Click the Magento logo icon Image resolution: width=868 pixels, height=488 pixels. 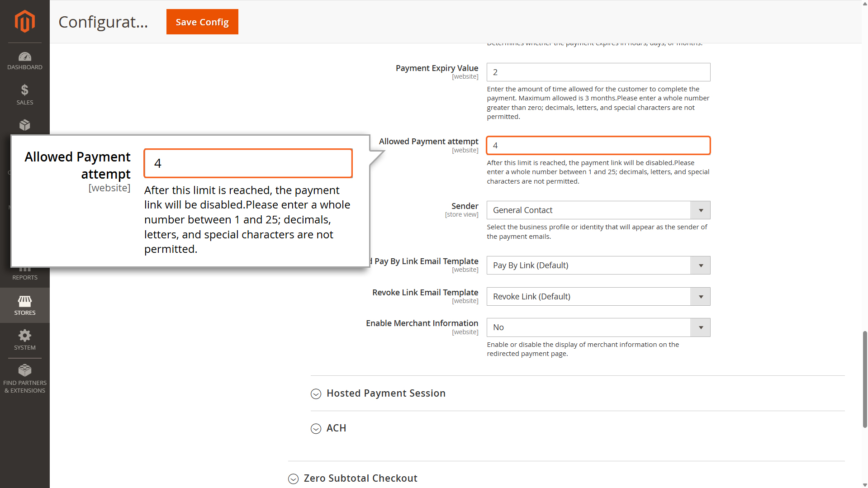pos(25,21)
